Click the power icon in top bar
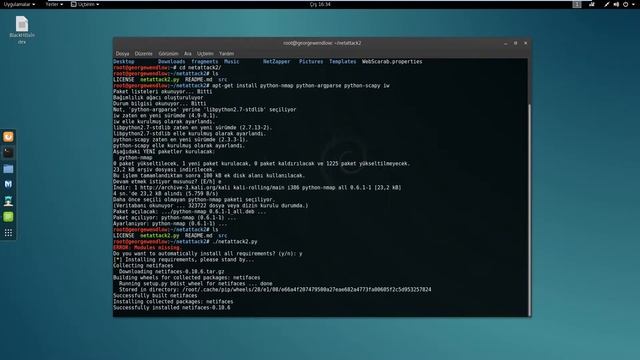The image size is (640, 360). (x=625, y=4)
